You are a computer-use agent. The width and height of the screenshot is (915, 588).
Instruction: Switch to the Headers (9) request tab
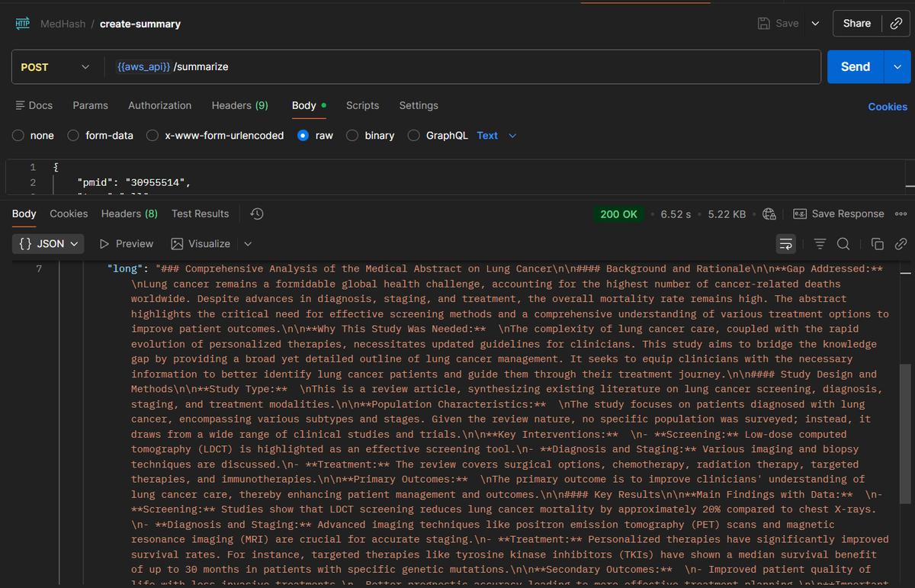pyautogui.click(x=240, y=105)
